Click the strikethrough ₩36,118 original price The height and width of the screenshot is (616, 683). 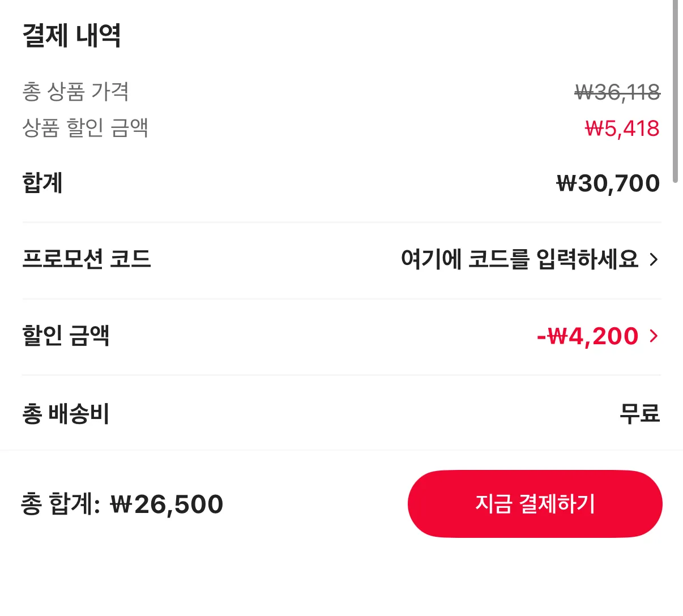pos(617,92)
